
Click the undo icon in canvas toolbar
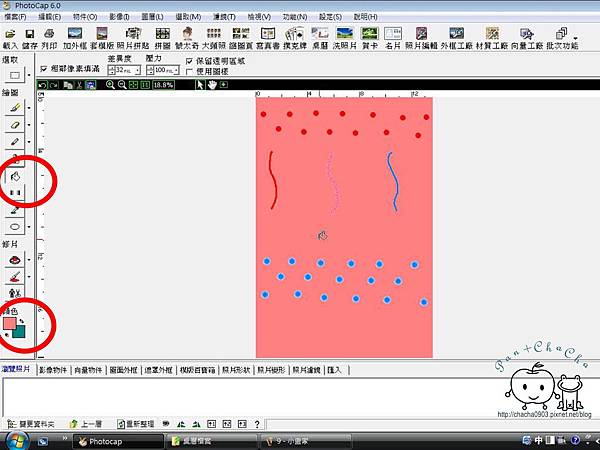coord(42,85)
